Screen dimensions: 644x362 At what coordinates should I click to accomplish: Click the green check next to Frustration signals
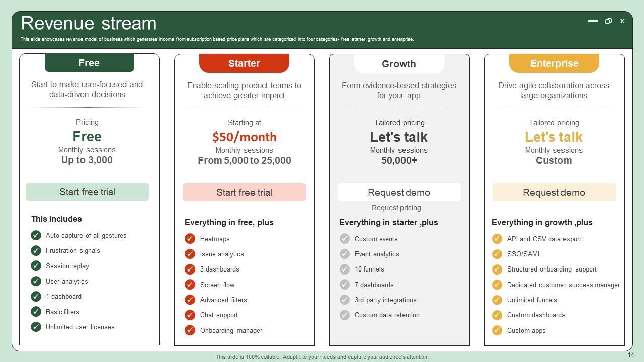(36, 250)
